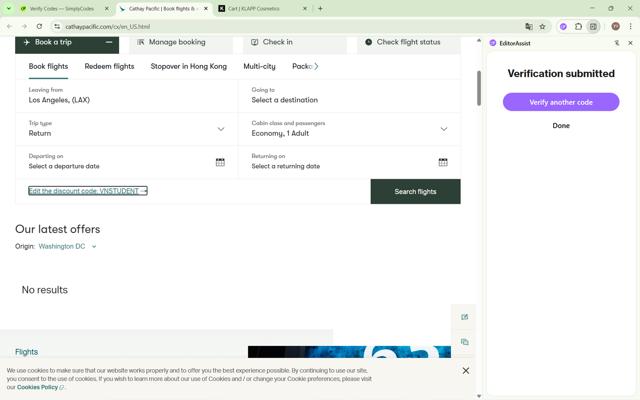The height and width of the screenshot is (400, 640).
Task: Open site information icon in address bar
Action: tap(57, 27)
